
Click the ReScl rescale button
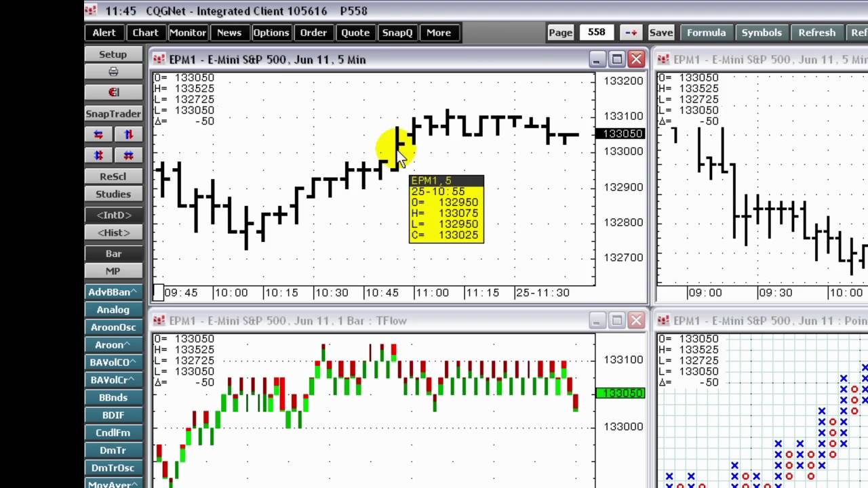pos(113,176)
